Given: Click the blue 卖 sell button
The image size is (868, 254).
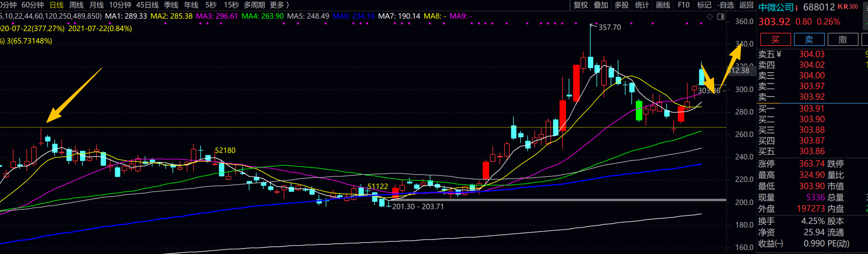Looking at the screenshot, I should coord(809,39).
